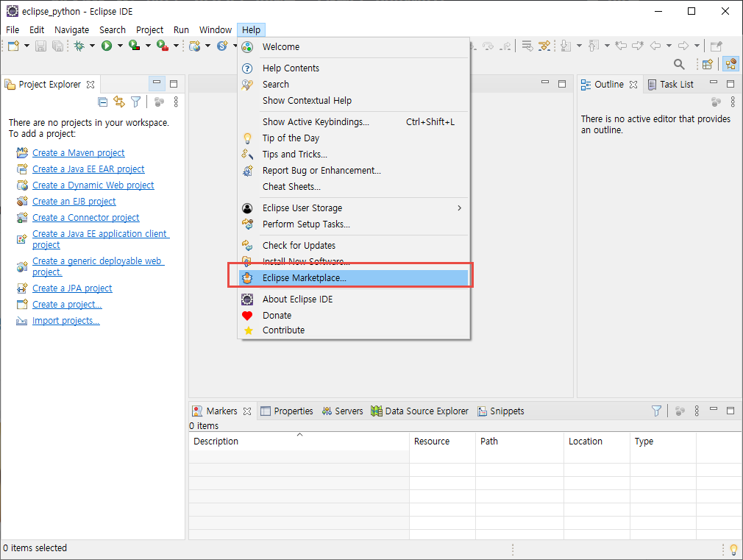
Task: Choose Perform Setup Tasks... menu item
Action: pos(354,224)
